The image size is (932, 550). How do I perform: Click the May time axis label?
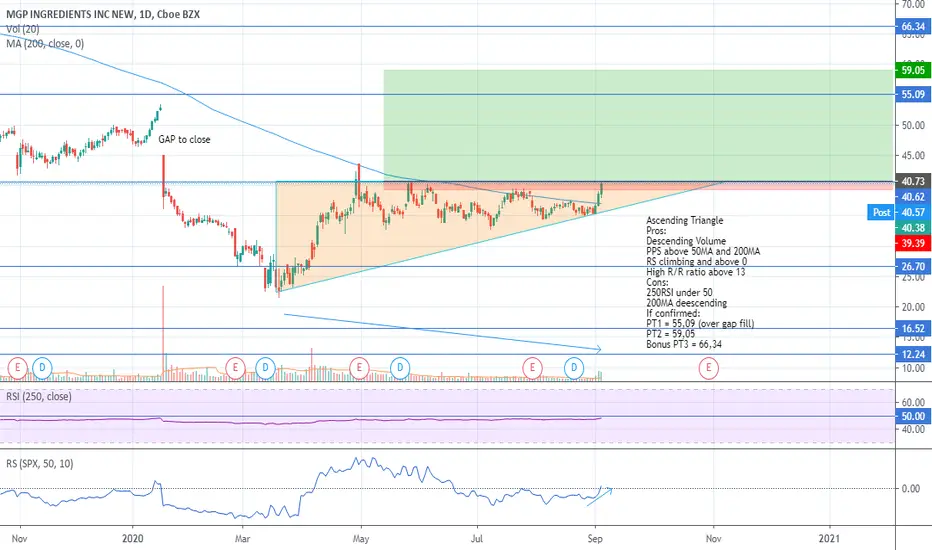[x=361, y=539]
